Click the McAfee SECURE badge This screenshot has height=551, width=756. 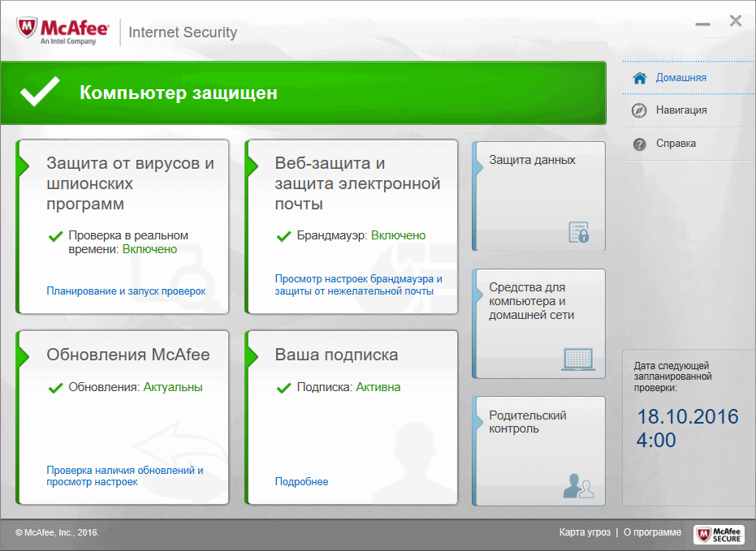click(719, 534)
